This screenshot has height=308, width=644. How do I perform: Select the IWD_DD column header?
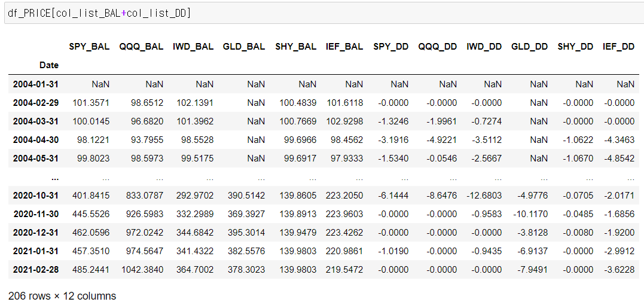coord(484,47)
